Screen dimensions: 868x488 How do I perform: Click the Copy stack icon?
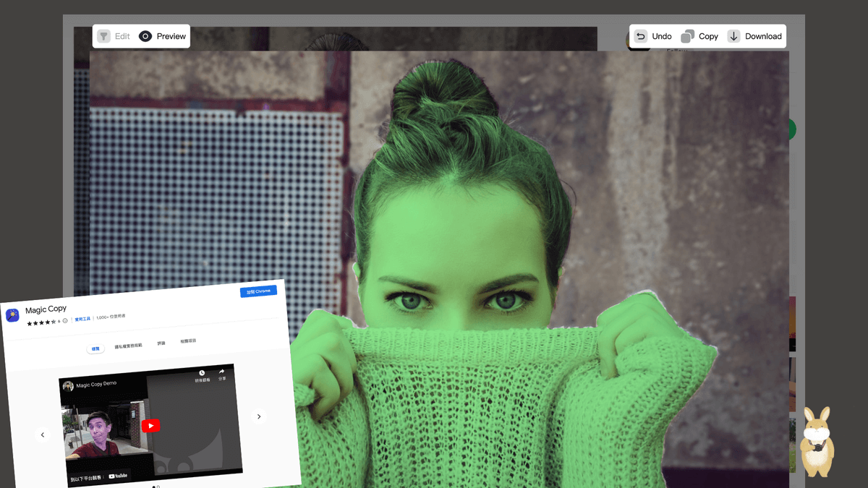click(x=688, y=36)
